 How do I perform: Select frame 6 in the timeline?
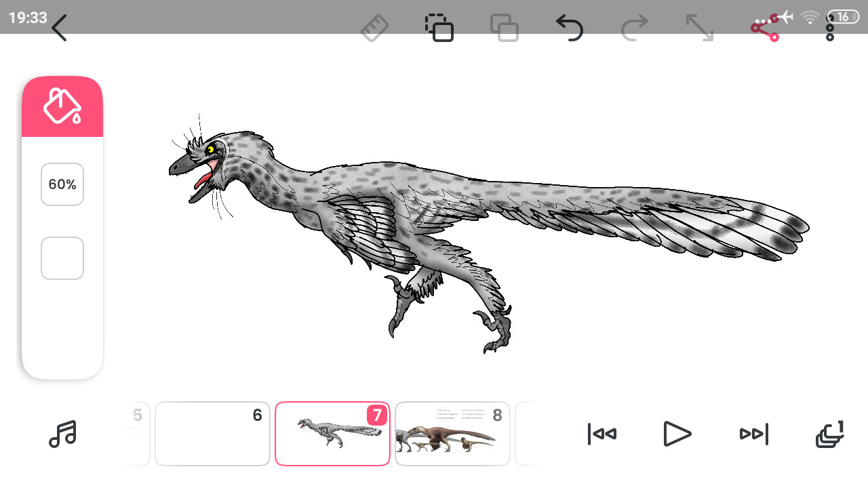[x=212, y=434]
